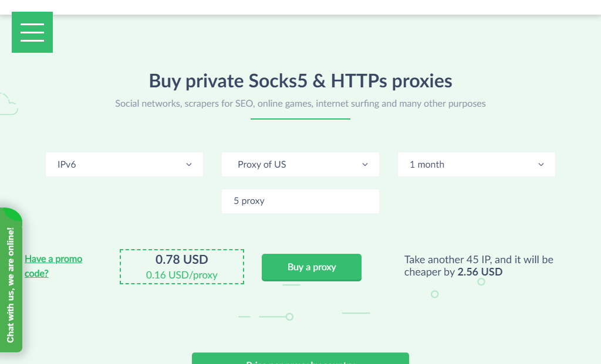Click the chevron in the IPv6 selector

[188, 165]
